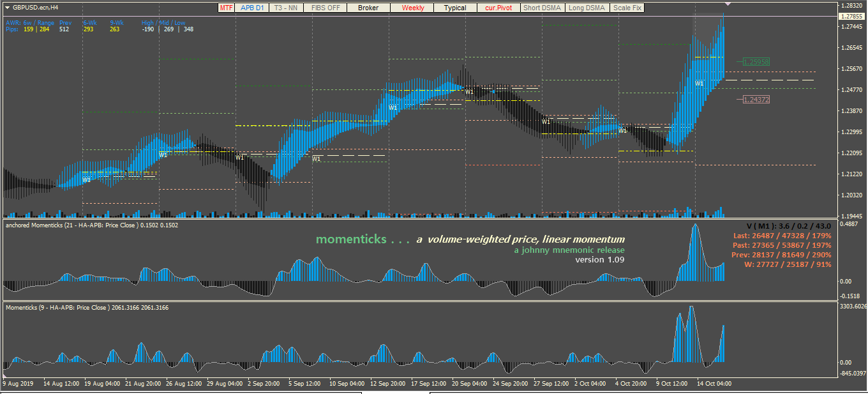This screenshot has height=394, width=868.
Task: Select the 1.24372 price level label
Action: [756, 100]
